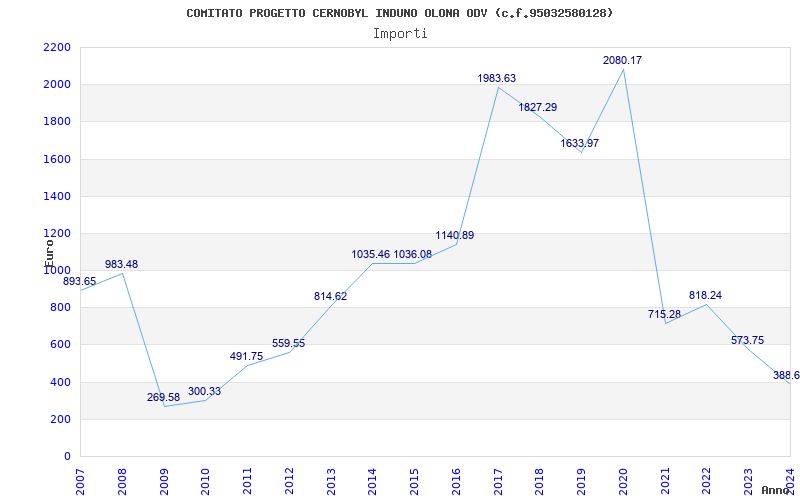Select the 1140.89 data label
Screen dimensions: 800x500
point(455,235)
